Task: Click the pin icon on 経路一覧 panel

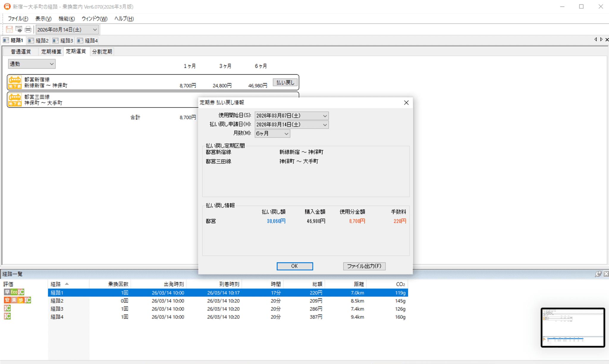Action: point(598,274)
